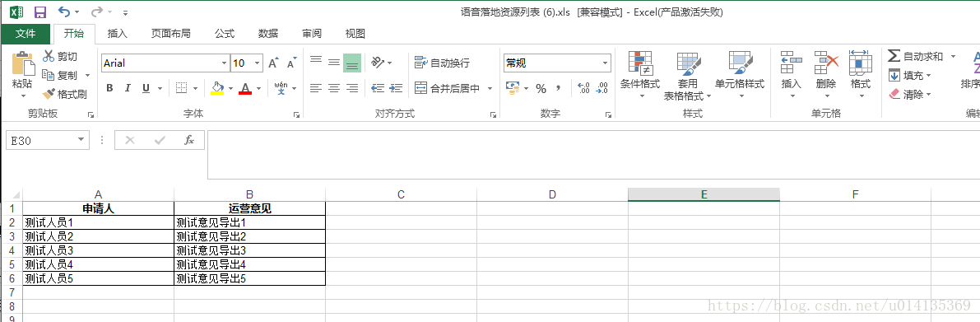Click 剪切 to cut the selection
The image size is (980, 322).
tap(60, 56)
